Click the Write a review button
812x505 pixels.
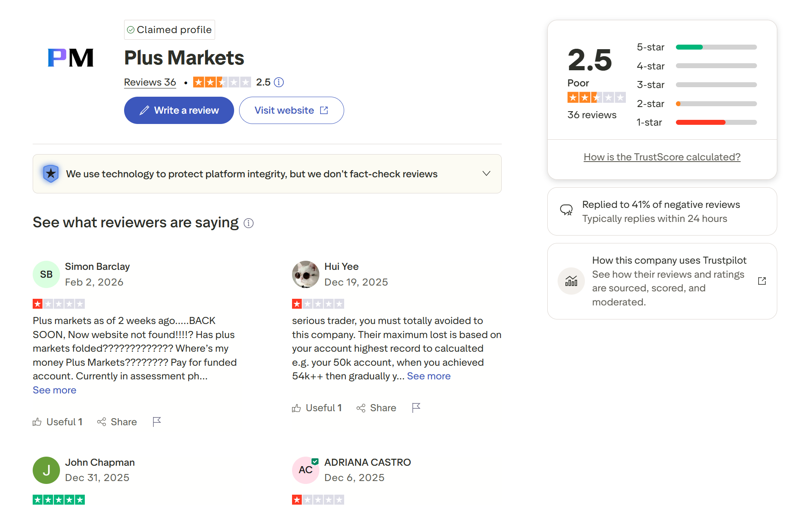(x=179, y=110)
